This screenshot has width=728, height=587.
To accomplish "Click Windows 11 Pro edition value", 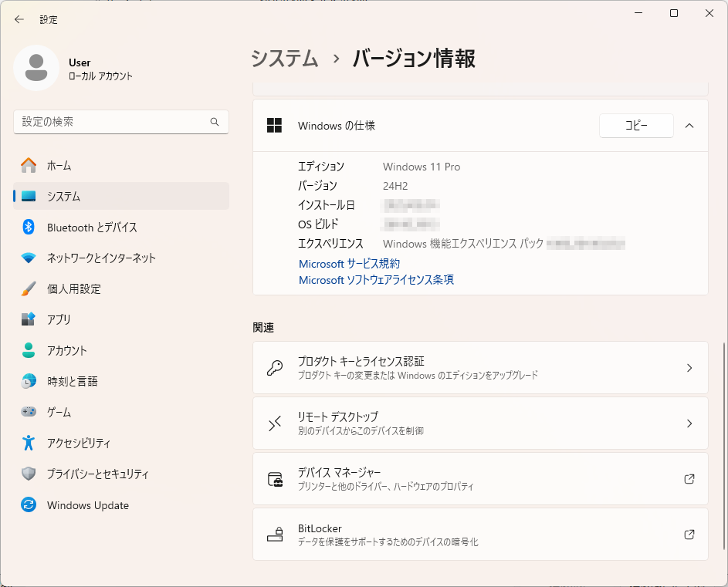I will [422, 167].
